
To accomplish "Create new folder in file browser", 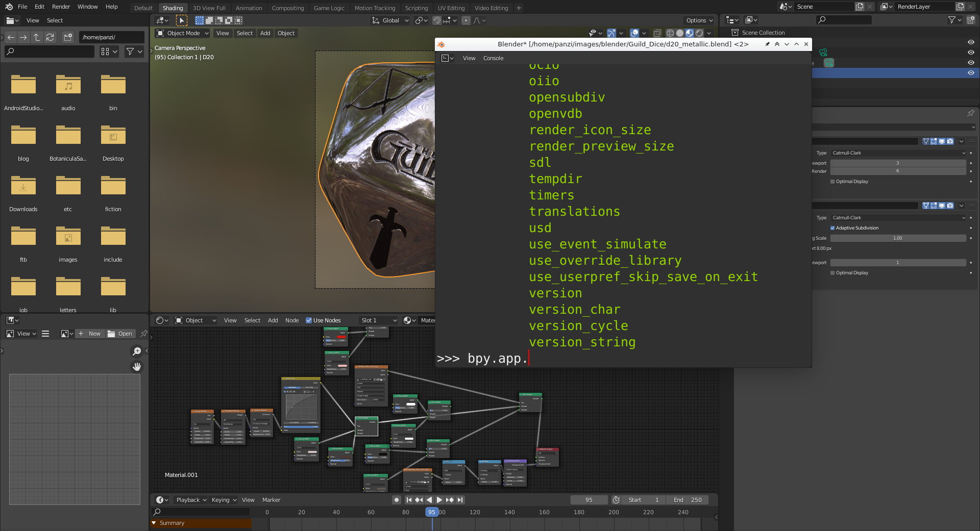I will (68, 37).
